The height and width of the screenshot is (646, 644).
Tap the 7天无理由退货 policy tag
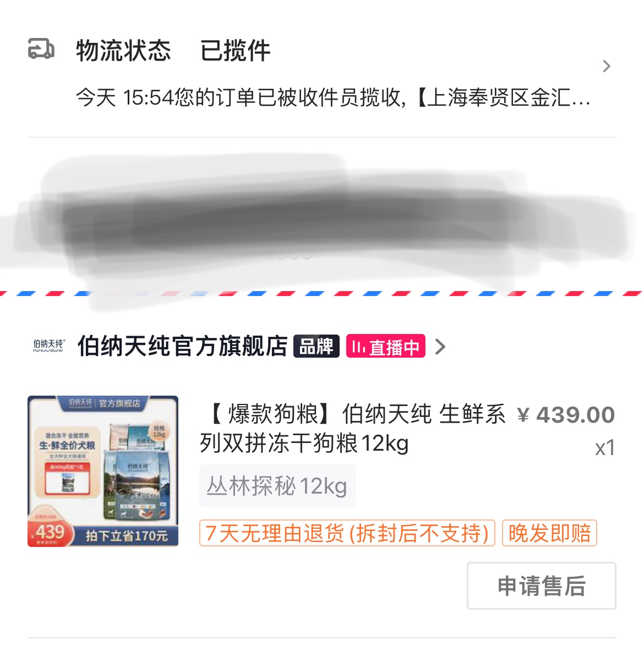pyautogui.click(x=347, y=533)
